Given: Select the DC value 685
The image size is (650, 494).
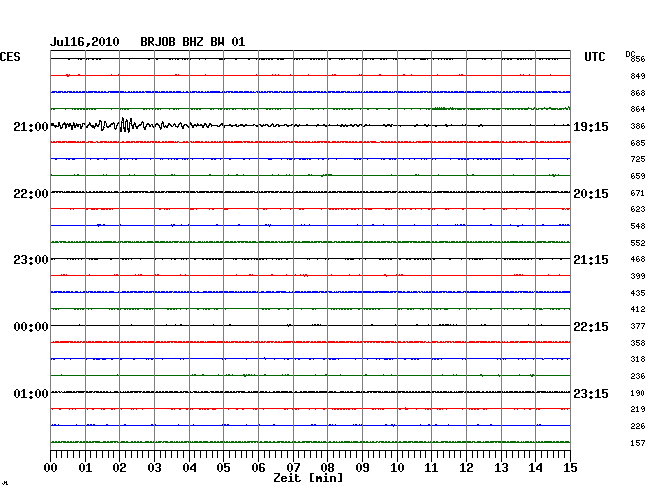Looking at the screenshot, I should [638, 143].
